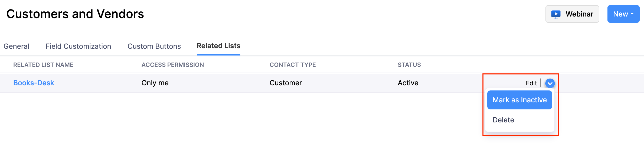644x153 pixels.
Task: Open the Books-Desk related list link
Action: [x=34, y=83]
